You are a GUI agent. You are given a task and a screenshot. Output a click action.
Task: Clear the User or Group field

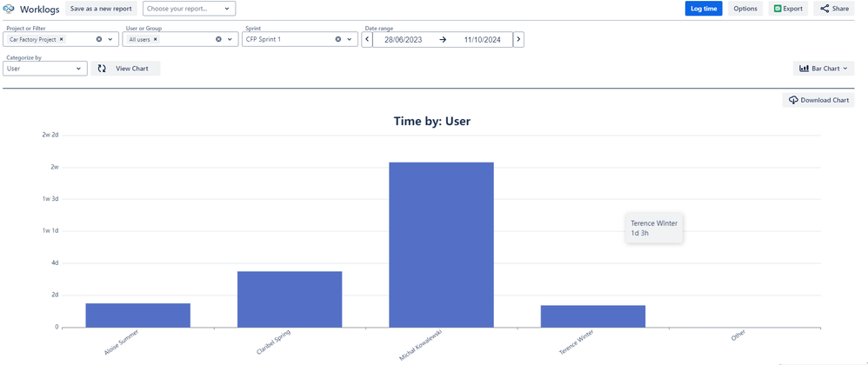218,39
